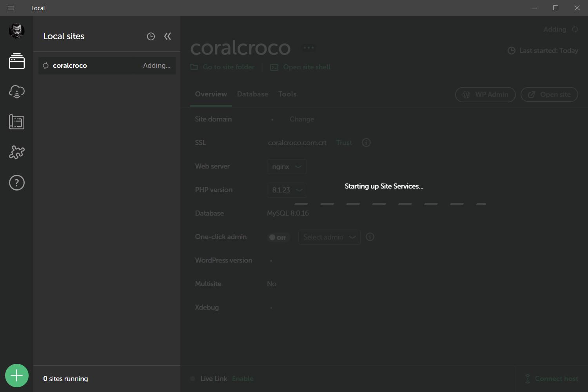Open the Add-ons puzzle icon
This screenshot has height=392, width=588.
[17, 152]
